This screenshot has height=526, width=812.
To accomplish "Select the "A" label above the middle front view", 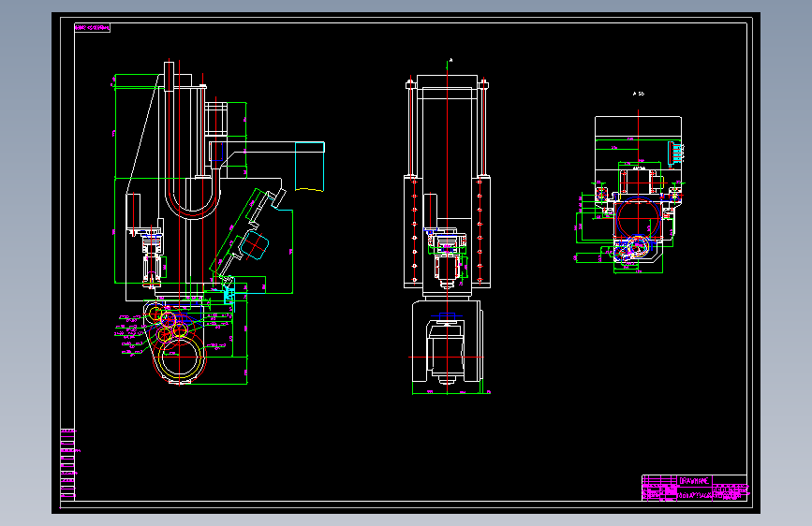I will coord(450,61).
